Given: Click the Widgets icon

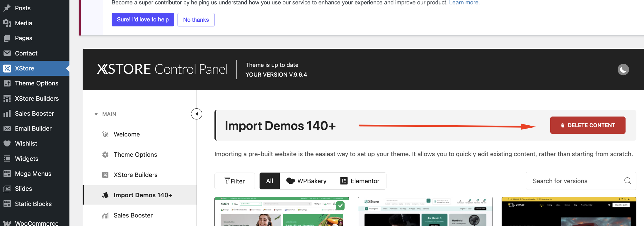Looking at the screenshot, I should coord(7,159).
